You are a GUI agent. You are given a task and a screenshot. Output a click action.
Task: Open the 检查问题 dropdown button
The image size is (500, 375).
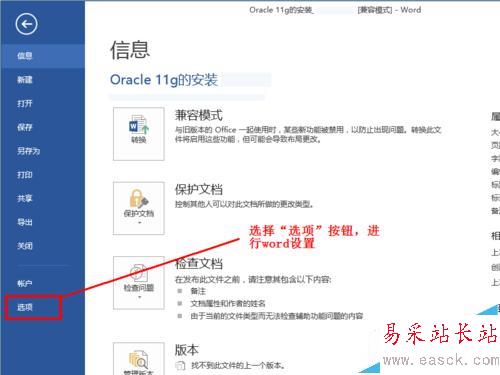coord(139,283)
